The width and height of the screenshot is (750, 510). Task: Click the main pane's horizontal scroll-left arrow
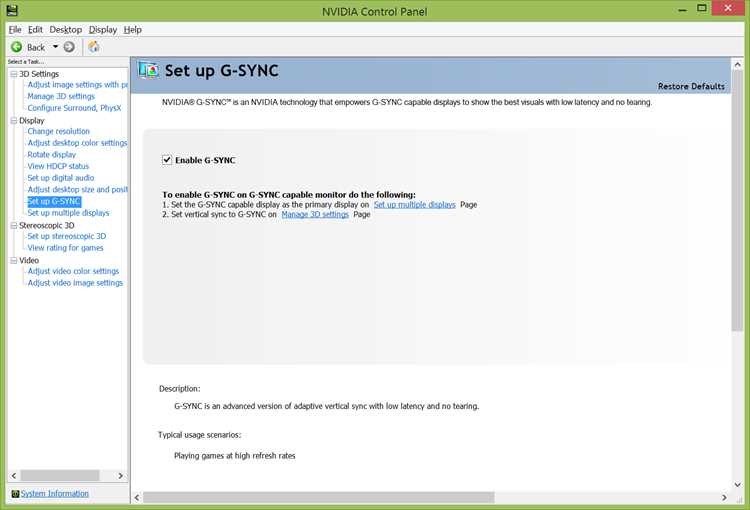tap(137, 498)
